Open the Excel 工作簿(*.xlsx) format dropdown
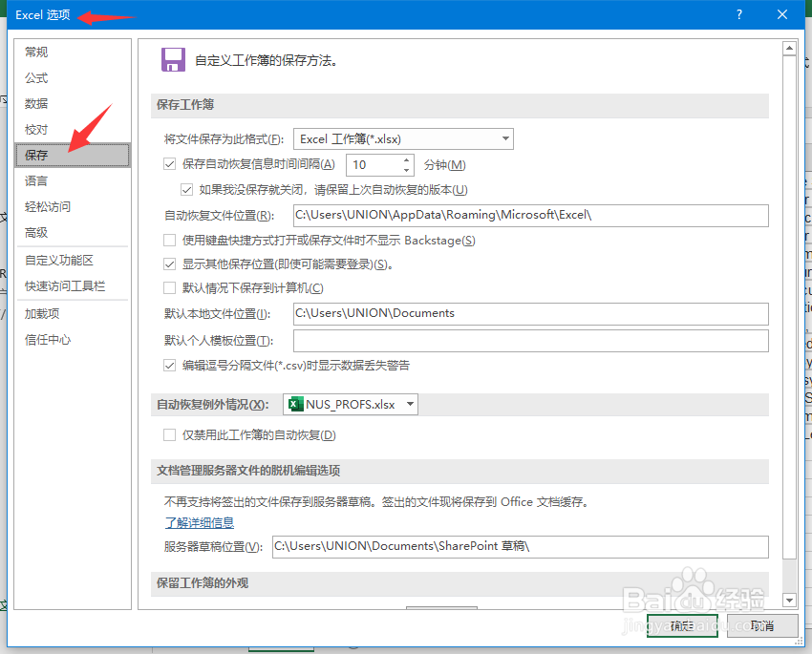Screen dimensions: 812x654 click(x=505, y=138)
